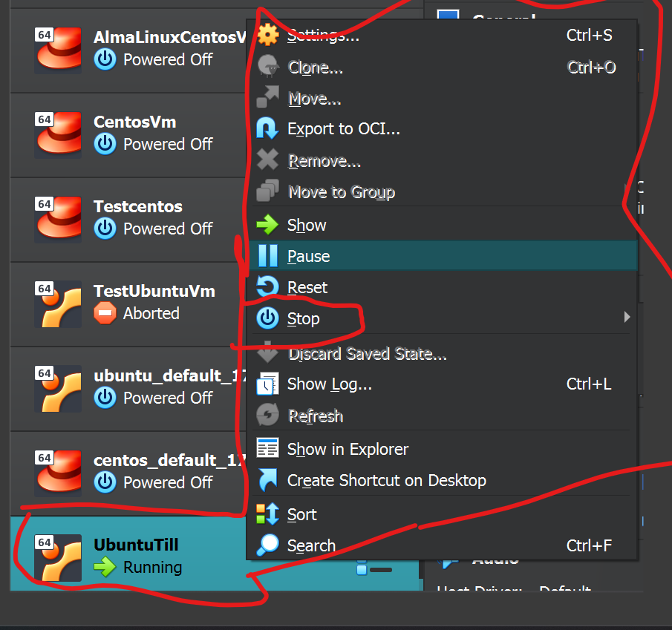The image size is (672, 630).
Task: Click the green Show arrow icon
Action: [268, 225]
